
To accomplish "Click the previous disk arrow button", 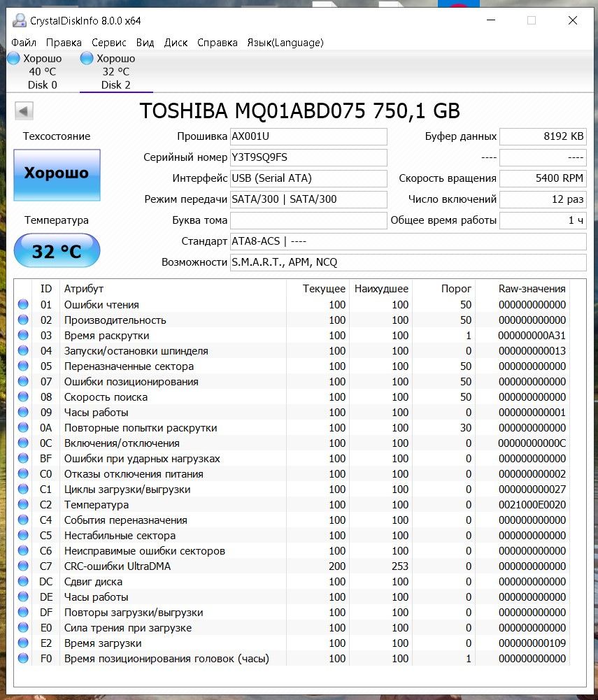I will click(x=24, y=110).
